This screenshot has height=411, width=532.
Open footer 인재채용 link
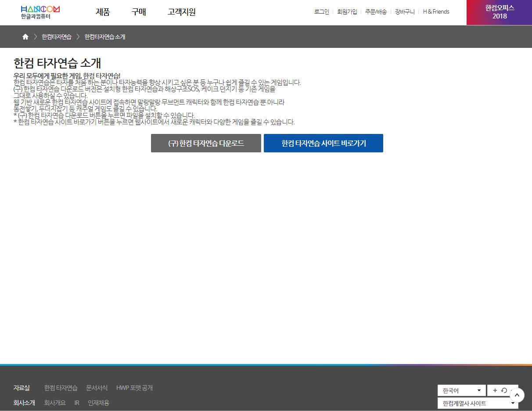pos(98,403)
